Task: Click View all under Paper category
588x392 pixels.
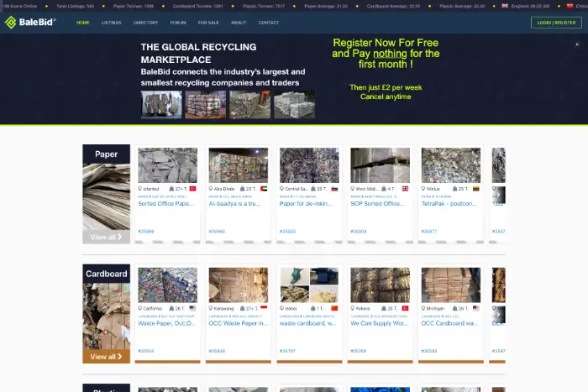Action: coord(106,237)
